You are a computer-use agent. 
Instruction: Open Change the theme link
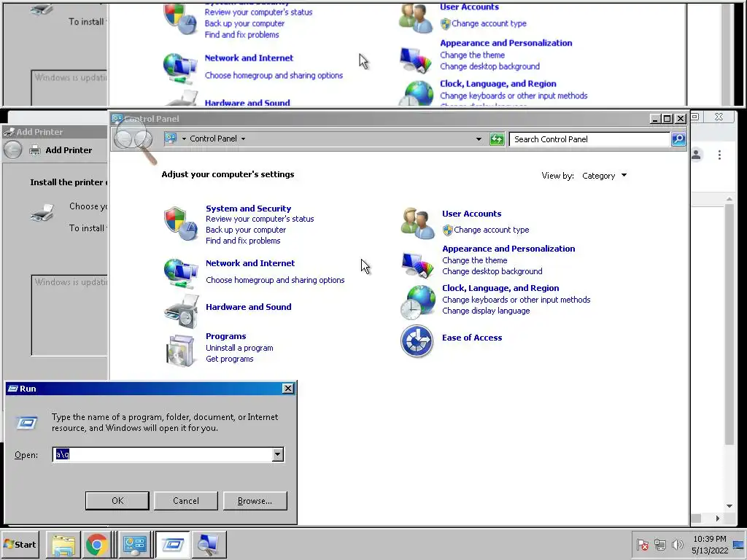click(x=474, y=260)
